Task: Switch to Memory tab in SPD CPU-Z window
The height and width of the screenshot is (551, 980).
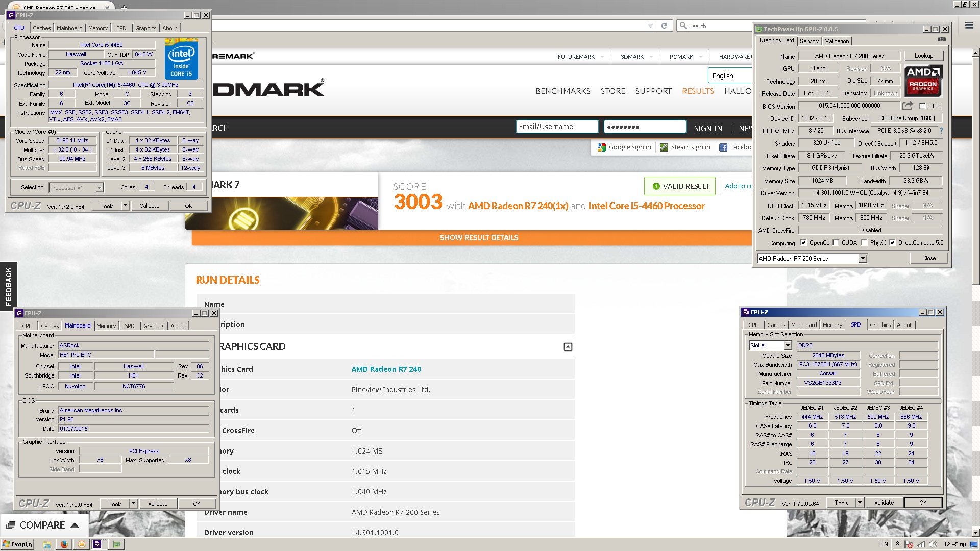Action: 832,325
